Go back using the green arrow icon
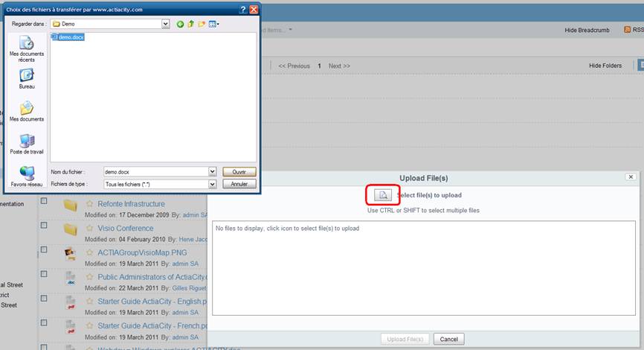 [180, 24]
